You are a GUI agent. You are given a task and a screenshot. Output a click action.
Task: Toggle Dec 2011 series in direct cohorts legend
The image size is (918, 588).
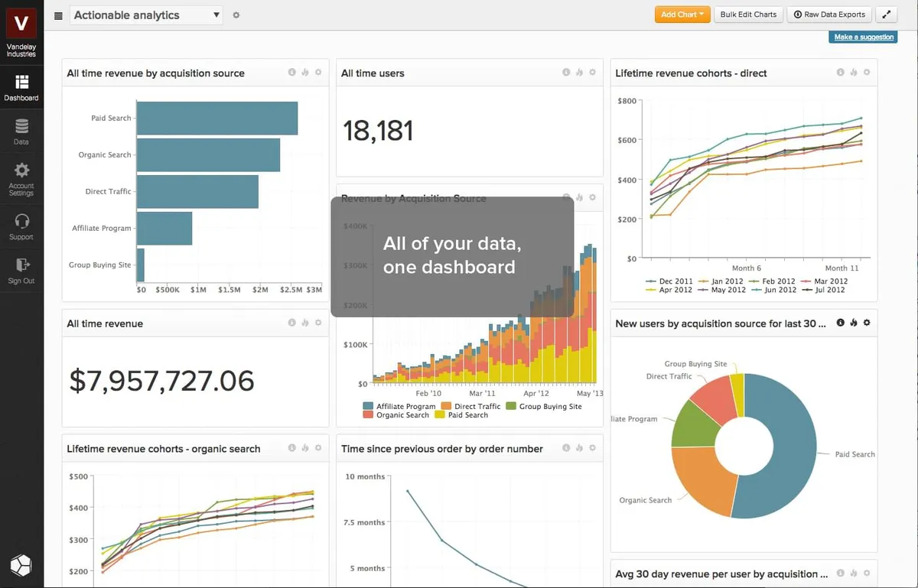[670, 281]
